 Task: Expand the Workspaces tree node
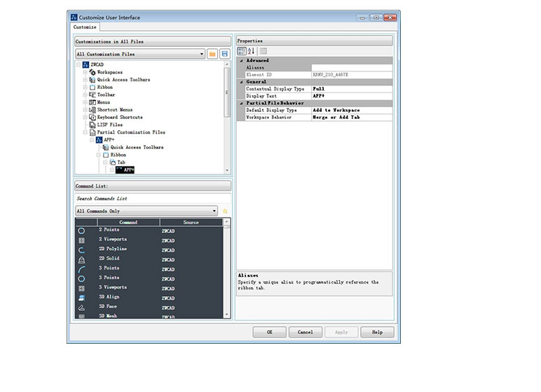pos(85,72)
